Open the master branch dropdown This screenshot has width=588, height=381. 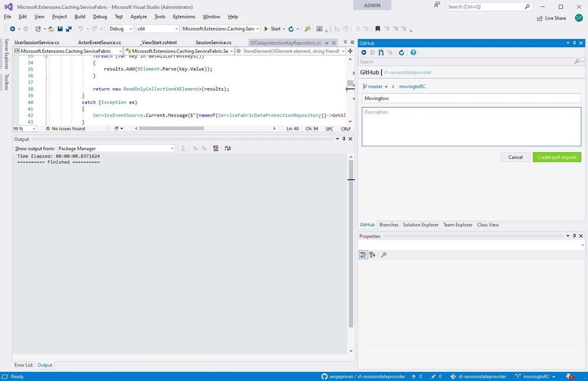[376, 86]
